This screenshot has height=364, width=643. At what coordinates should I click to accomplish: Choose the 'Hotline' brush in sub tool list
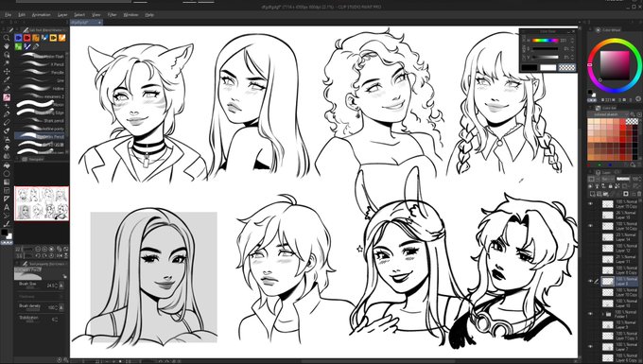tap(41, 88)
